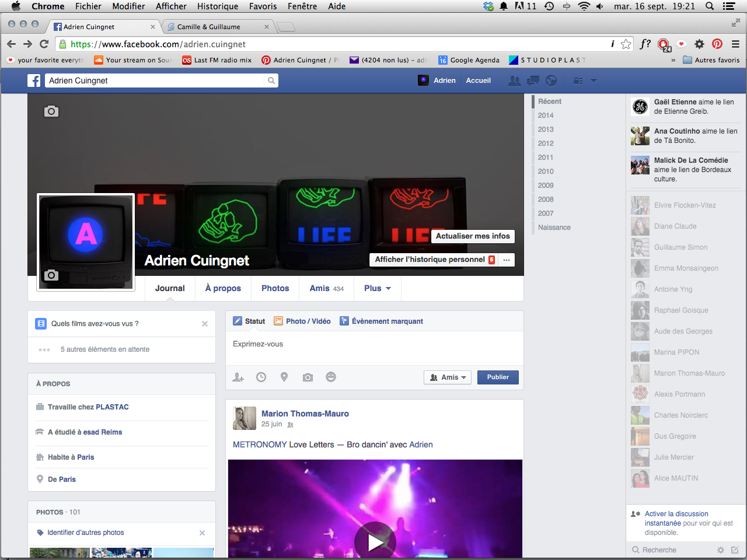Click browser forward arrow
The height and width of the screenshot is (560, 747).
[27, 44]
